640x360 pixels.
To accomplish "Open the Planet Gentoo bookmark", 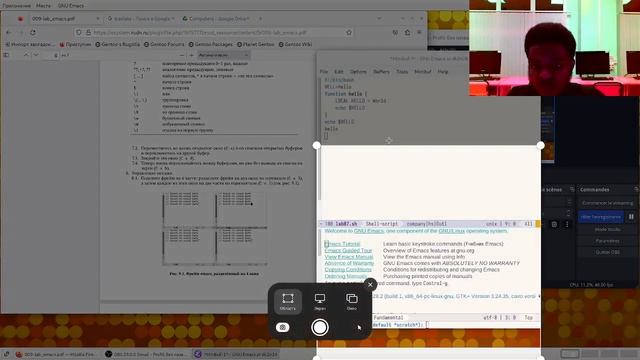I will point(256,44).
